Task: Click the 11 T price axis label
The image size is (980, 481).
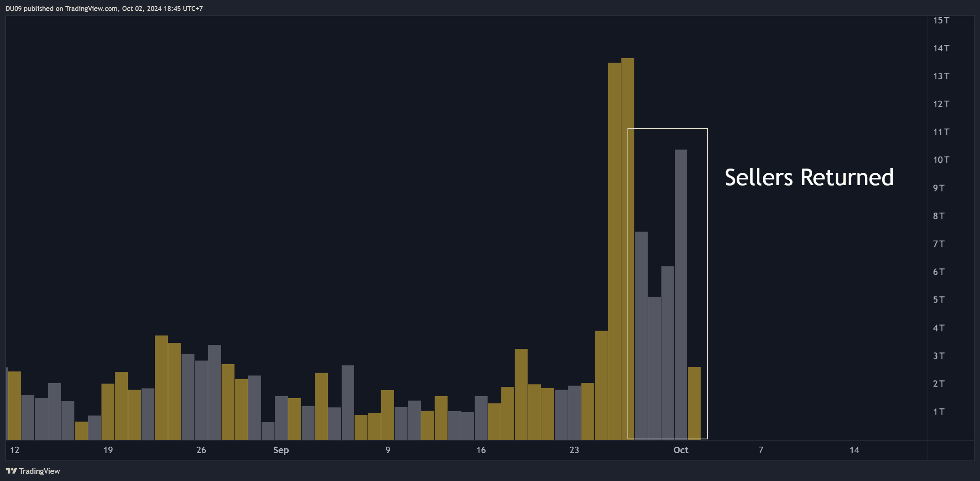Action: coord(941,132)
